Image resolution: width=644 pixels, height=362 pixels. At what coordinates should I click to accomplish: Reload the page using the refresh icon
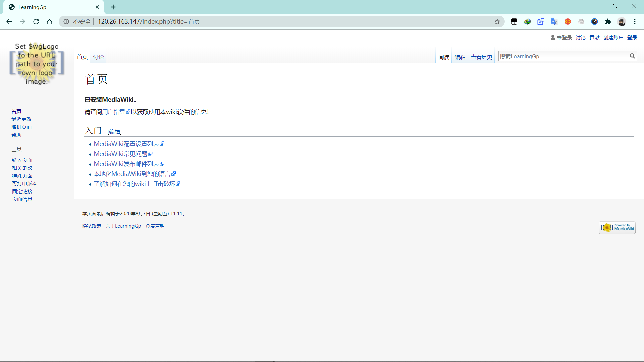[x=36, y=22]
